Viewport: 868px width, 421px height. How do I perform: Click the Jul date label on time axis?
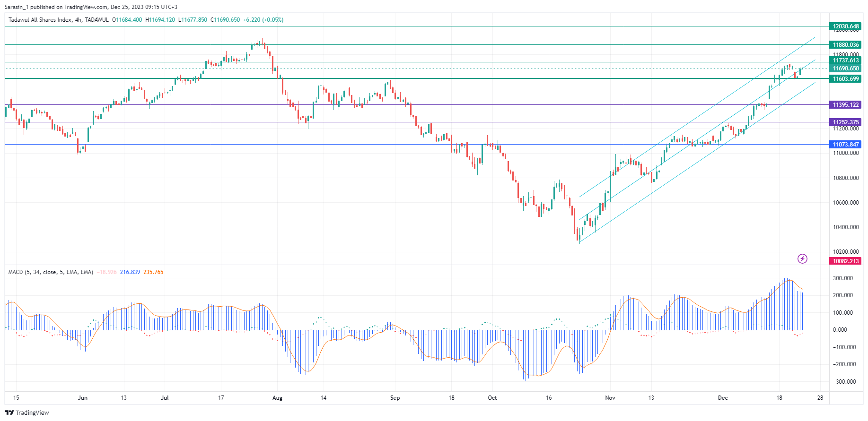(165, 398)
